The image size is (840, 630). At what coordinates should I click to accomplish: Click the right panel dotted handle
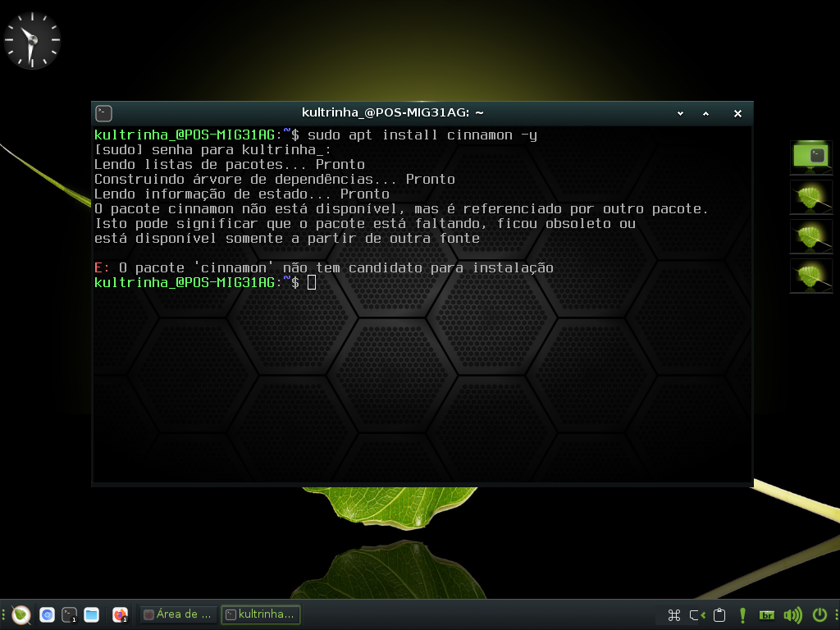click(836, 615)
